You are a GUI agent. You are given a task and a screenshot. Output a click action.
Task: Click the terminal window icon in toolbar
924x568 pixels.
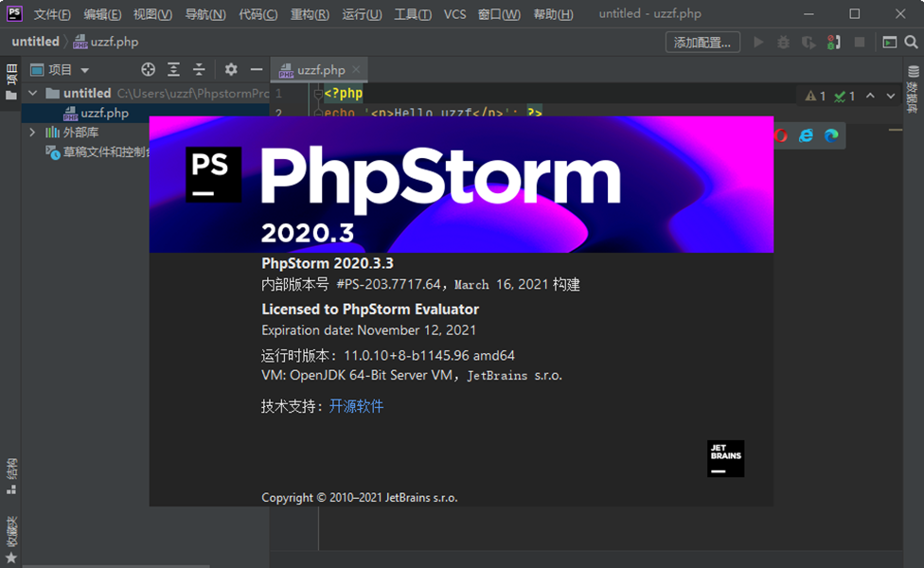(x=889, y=43)
